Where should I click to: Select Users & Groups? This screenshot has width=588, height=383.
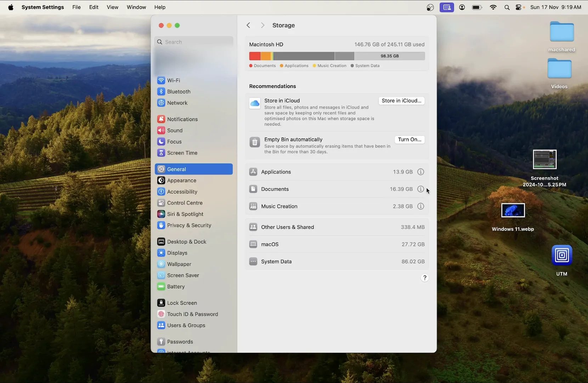pos(193,325)
